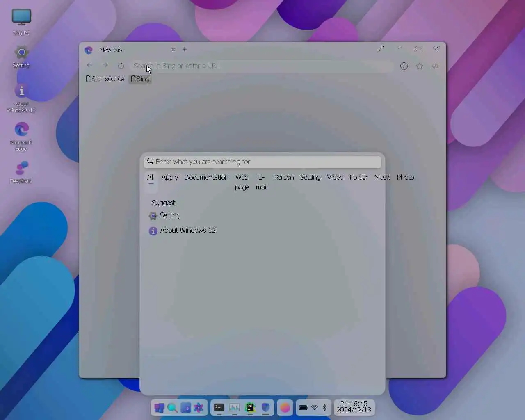Close the New tab tab

[173, 50]
